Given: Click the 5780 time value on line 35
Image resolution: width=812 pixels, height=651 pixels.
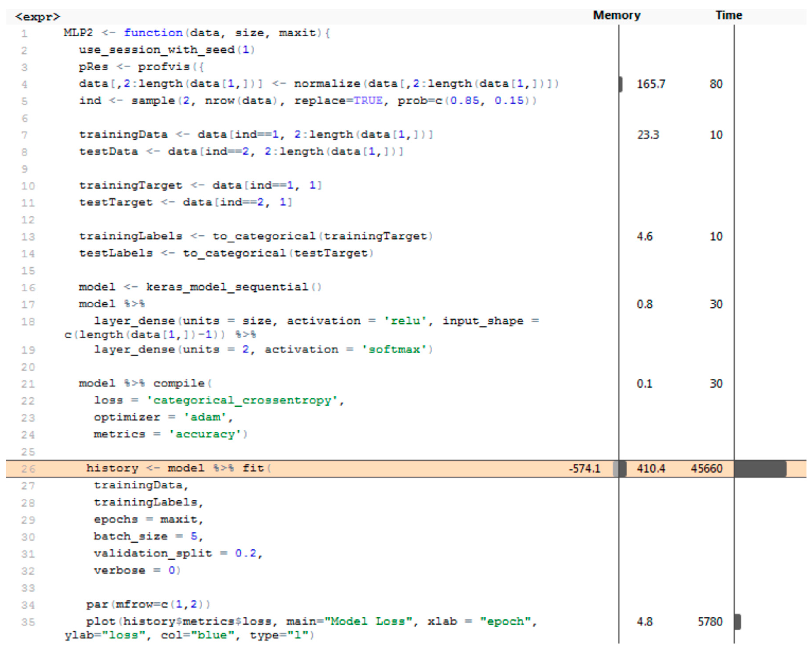Looking at the screenshot, I should tap(710, 622).
